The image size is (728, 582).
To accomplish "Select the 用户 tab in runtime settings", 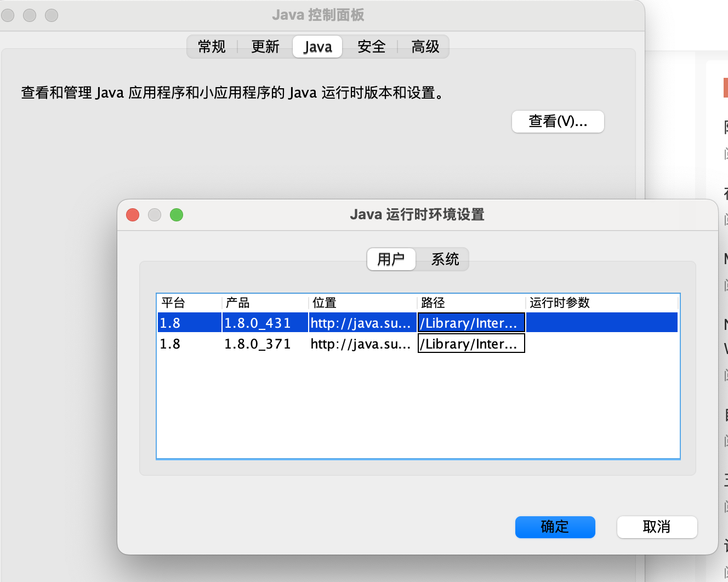I will (391, 259).
